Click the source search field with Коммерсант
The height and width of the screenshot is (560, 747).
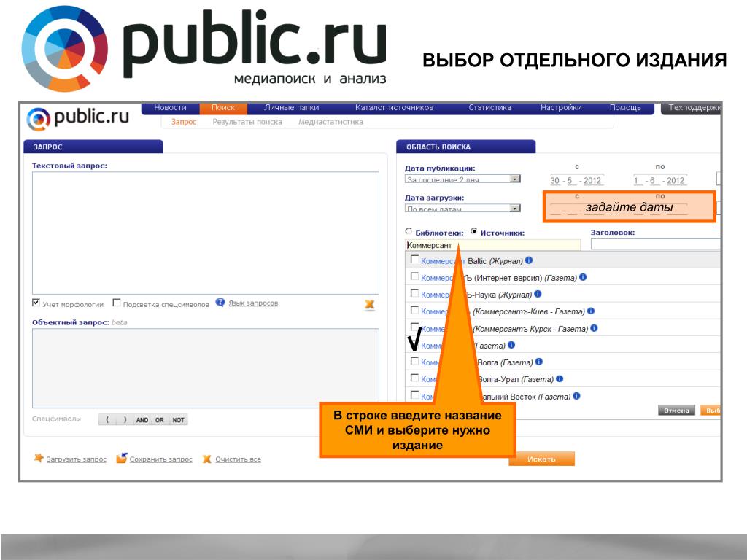point(492,245)
